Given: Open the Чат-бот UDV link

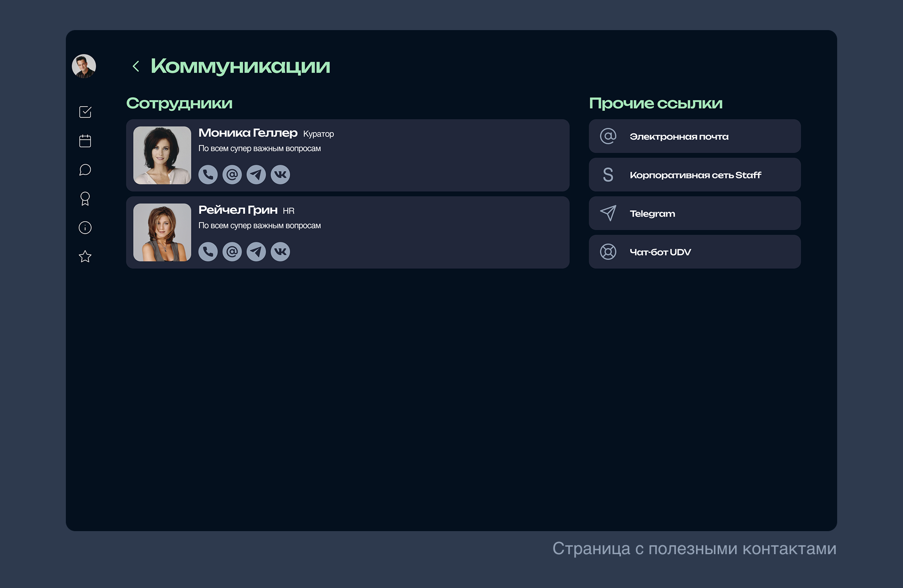Looking at the screenshot, I should pyautogui.click(x=695, y=252).
